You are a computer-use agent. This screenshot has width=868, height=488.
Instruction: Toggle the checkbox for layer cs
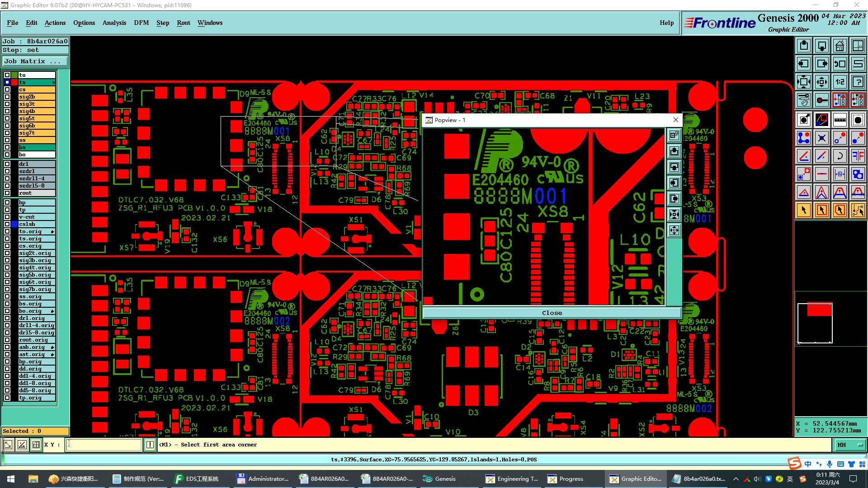click(7, 89)
